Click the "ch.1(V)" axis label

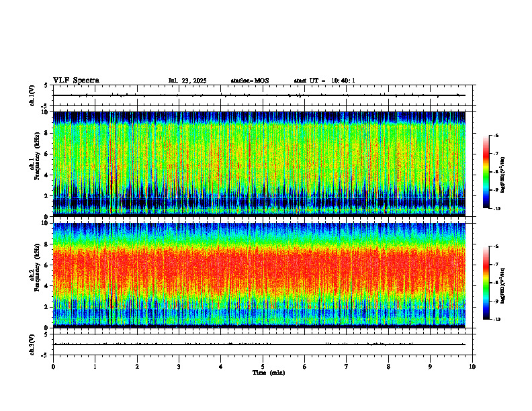(32, 95)
